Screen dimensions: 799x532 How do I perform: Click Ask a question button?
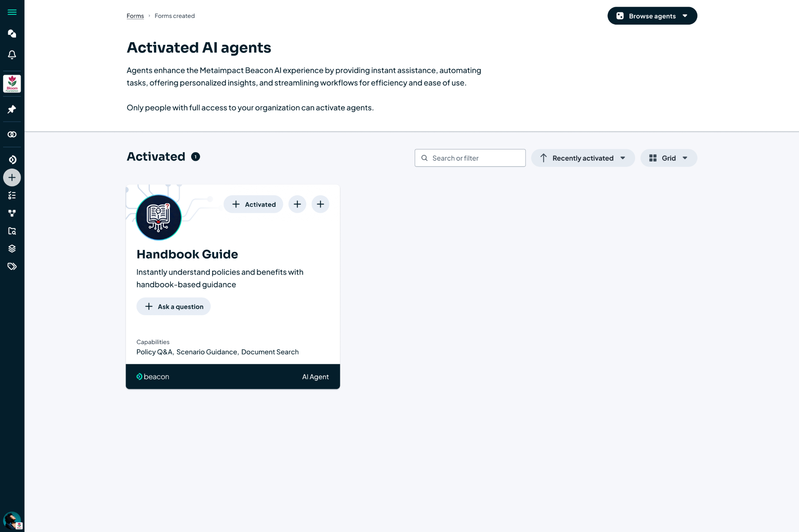[174, 307]
